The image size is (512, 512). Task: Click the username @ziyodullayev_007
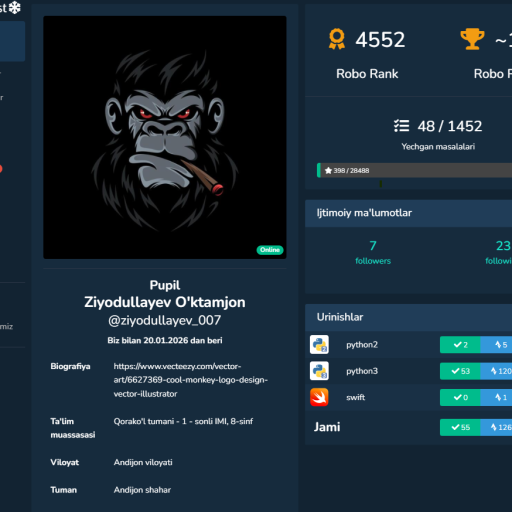coord(165,320)
